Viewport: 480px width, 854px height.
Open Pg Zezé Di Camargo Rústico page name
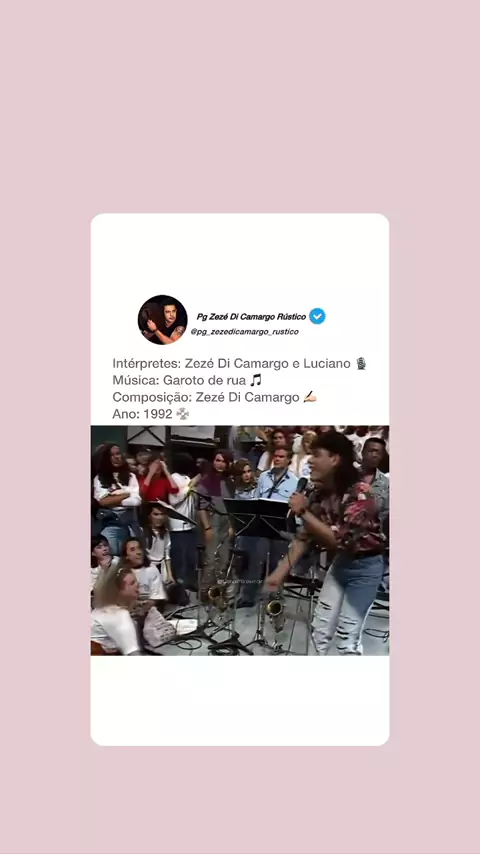click(251, 316)
